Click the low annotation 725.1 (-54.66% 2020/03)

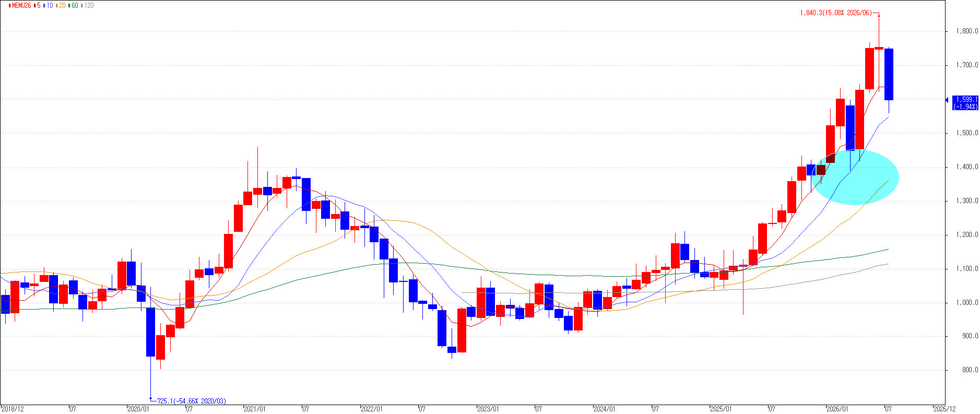coord(192,401)
